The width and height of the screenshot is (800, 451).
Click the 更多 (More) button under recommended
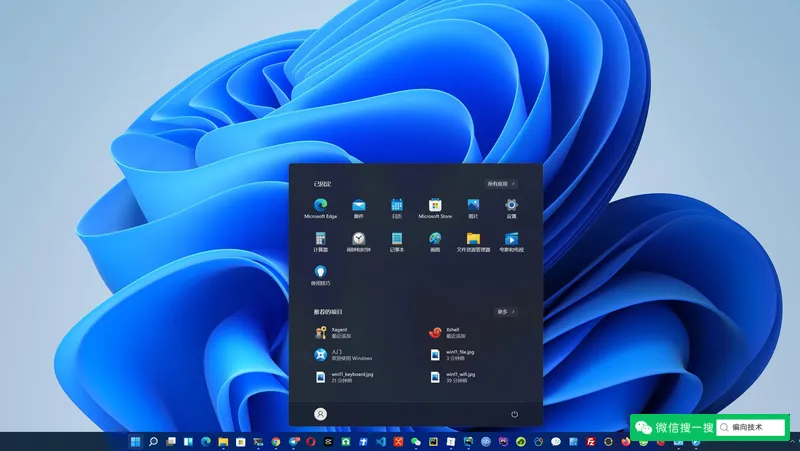[x=506, y=312]
